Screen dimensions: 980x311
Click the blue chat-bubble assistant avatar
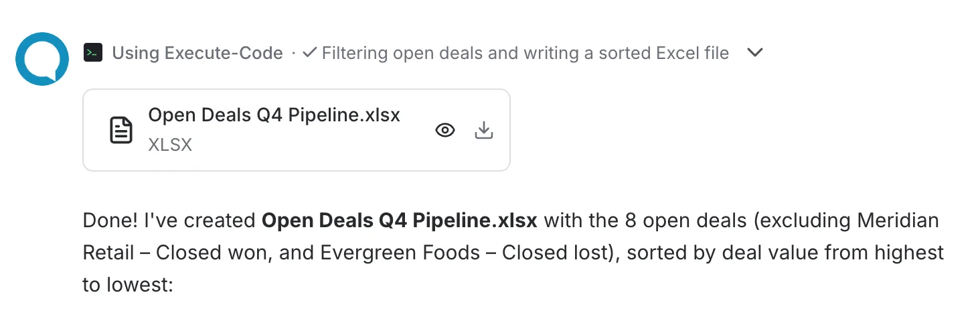(42, 59)
